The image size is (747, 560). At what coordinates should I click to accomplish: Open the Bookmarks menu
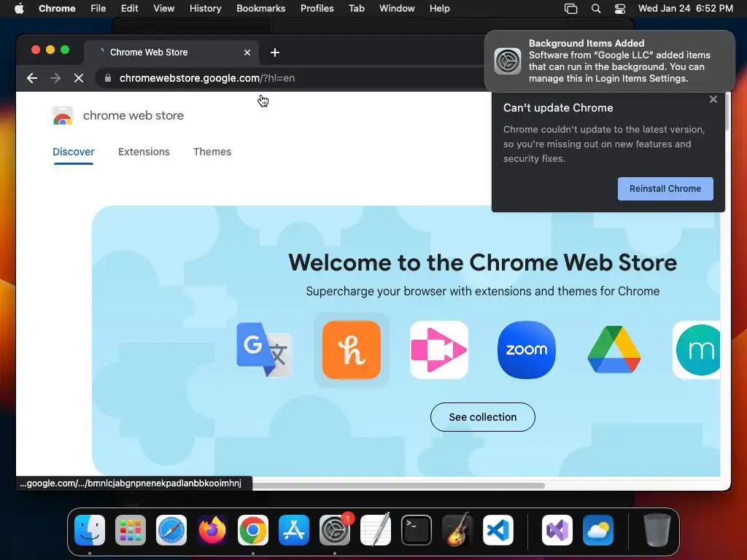(260, 9)
